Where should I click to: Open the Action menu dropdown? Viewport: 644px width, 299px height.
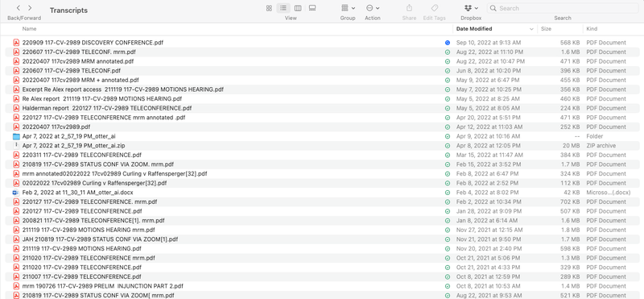click(x=373, y=8)
